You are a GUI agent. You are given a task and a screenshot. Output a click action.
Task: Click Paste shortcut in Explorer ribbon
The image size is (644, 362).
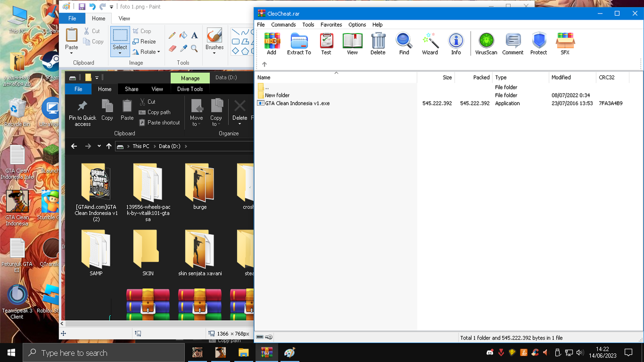pos(159,123)
